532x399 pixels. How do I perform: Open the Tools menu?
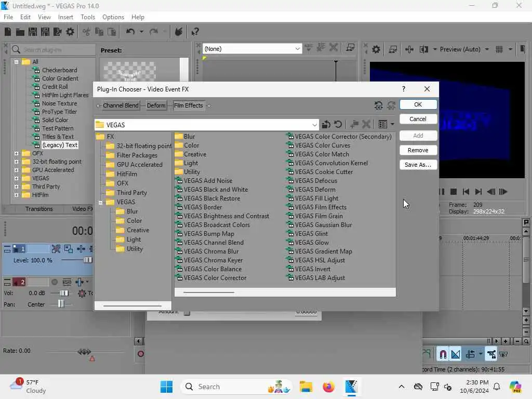pyautogui.click(x=88, y=17)
